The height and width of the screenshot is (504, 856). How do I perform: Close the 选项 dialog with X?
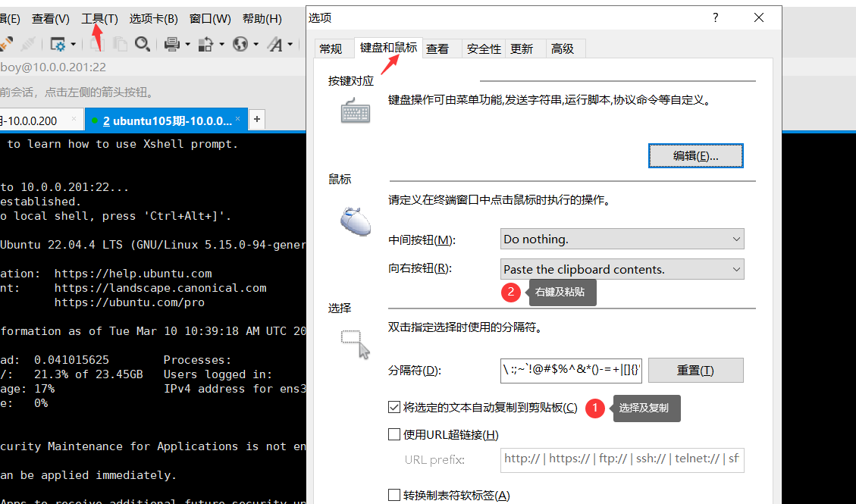[x=759, y=17]
